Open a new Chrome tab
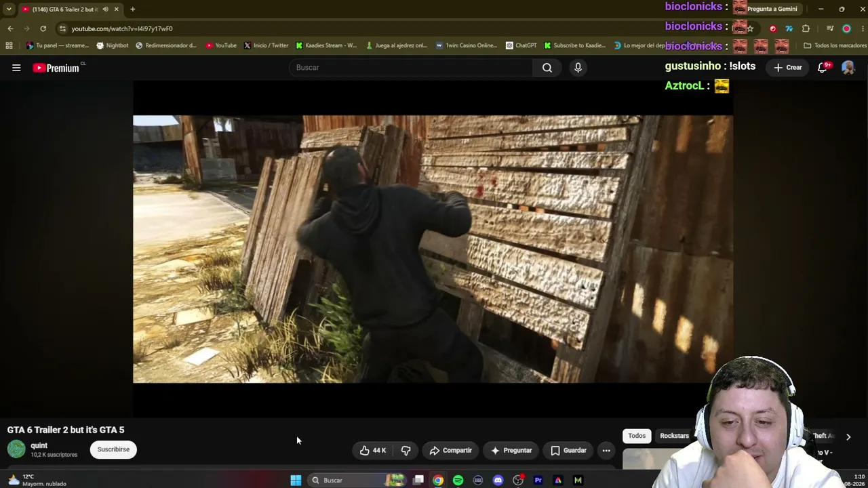 point(132,9)
